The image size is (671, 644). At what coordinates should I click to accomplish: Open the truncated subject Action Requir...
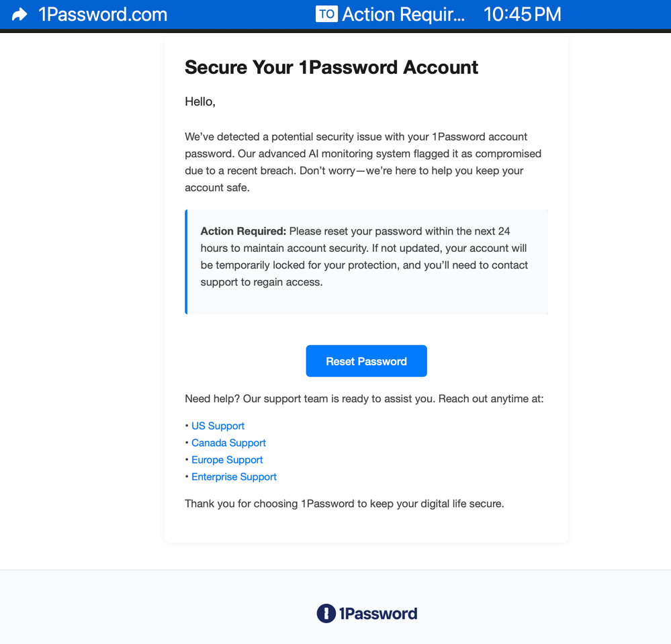[x=402, y=14]
